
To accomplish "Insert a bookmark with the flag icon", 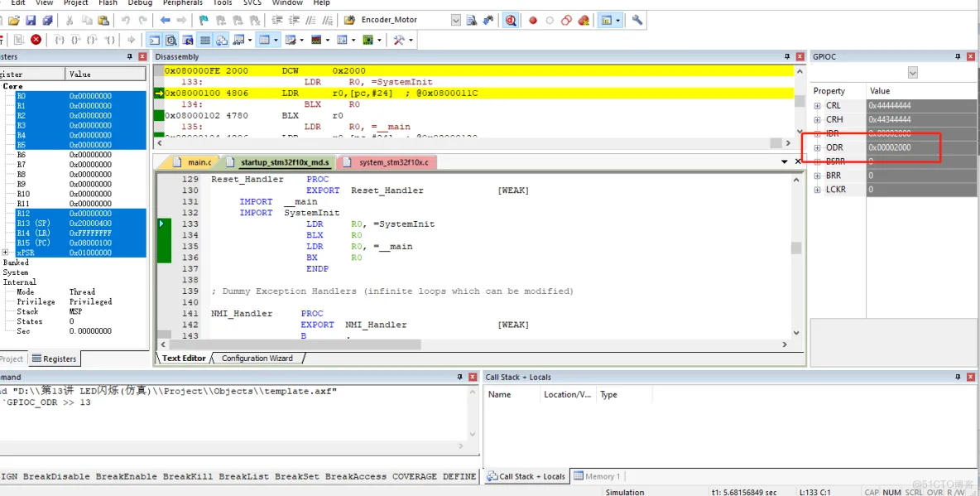I will (204, 20).
